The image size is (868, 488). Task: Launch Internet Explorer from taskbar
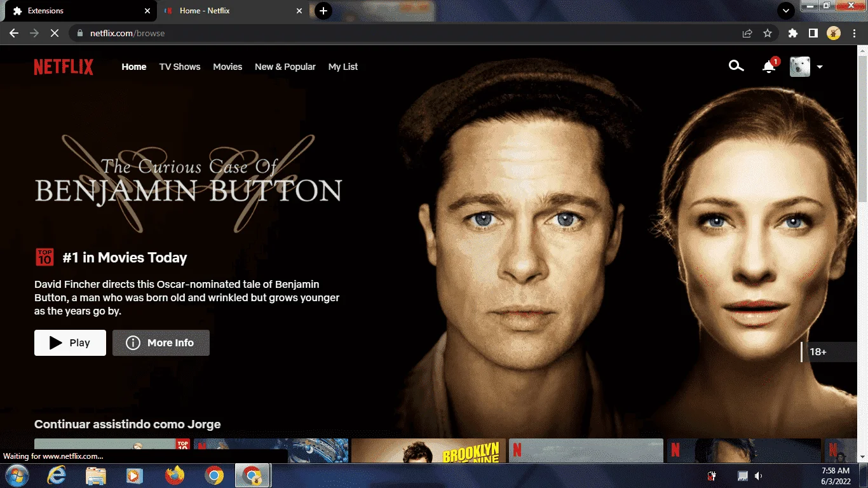pos(57,475)
